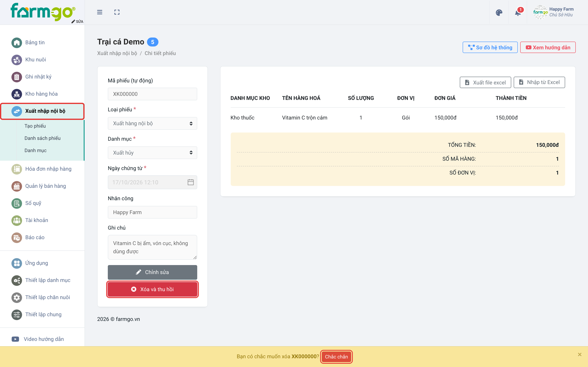Screen dimensions: 588x367
Task: Click the Chỉnh sửa button
Action: click(x=152, y=272)
